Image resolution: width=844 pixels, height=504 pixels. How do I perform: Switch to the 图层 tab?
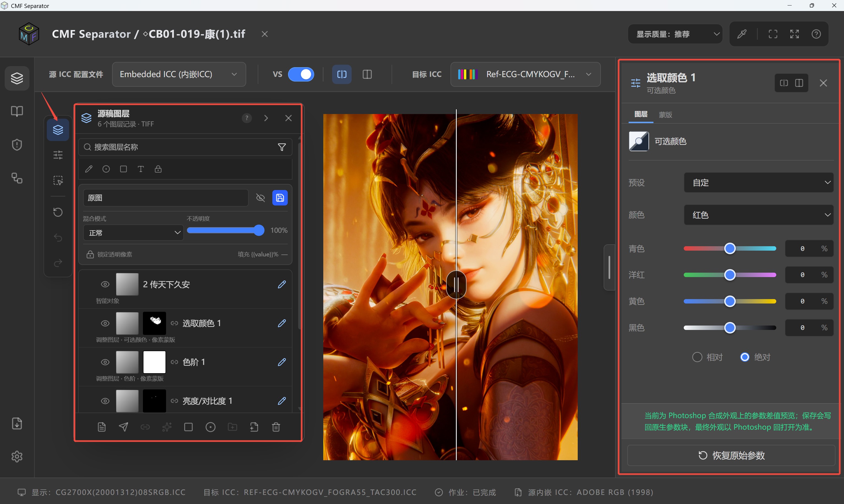(641, 115)
